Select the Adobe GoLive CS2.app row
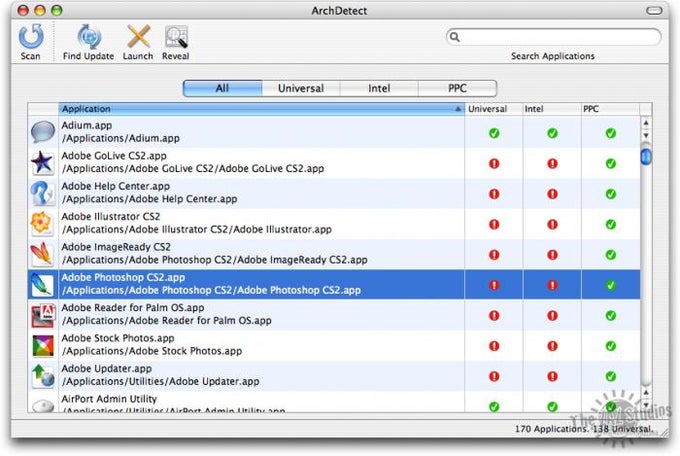The height and width of the screenshot is (456, 680). click(334, 162)
